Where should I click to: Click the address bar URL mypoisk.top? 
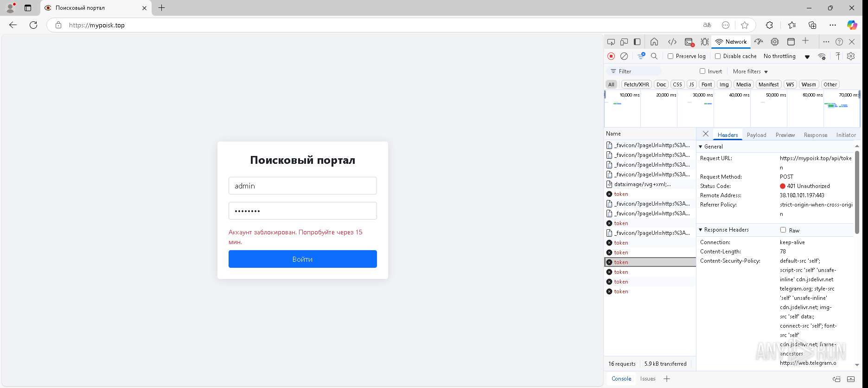[x=96, y=25]
